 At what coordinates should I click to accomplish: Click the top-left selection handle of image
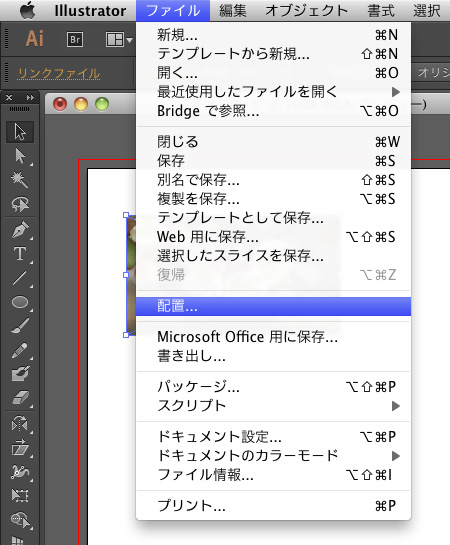coord(126,215)
